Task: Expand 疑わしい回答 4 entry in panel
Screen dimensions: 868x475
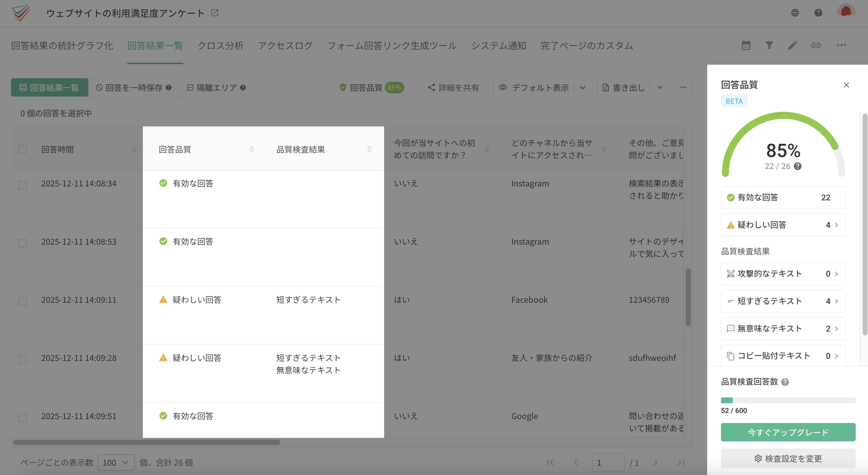Action: click(783, 225)
